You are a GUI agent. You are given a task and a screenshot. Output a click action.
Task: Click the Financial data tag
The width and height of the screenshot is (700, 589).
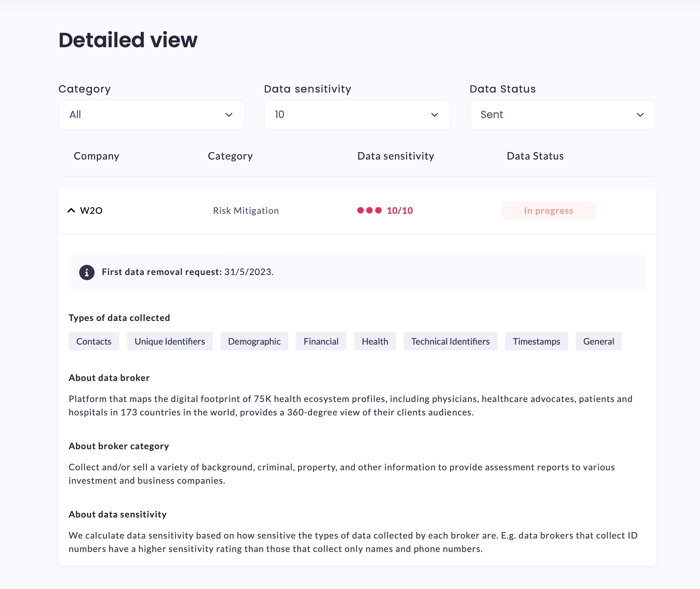tap(321, 341)
